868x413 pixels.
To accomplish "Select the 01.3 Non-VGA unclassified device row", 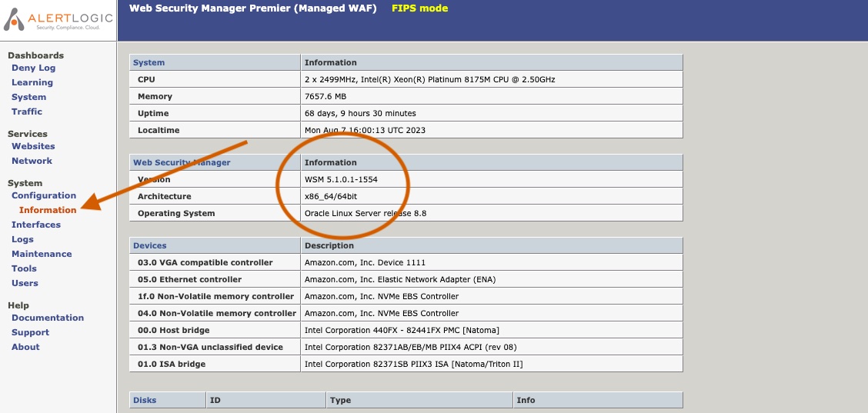I will click(406, 347).
